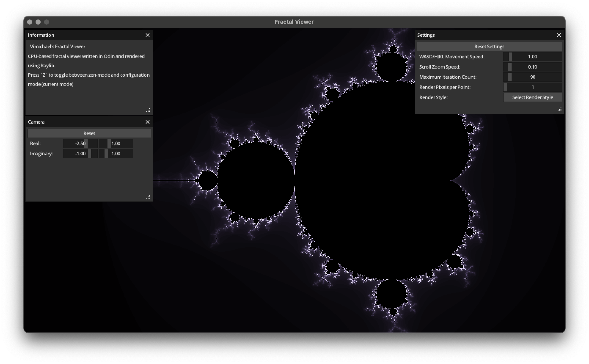Click the 'Vimichael's Fractal Viewer' heading text
This screenshot has width=589, height=364.
point(57,47)
